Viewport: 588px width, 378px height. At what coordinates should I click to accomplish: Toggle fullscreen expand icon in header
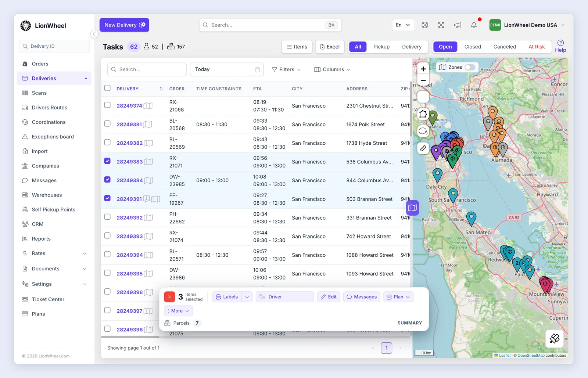[x=441, y=25]
